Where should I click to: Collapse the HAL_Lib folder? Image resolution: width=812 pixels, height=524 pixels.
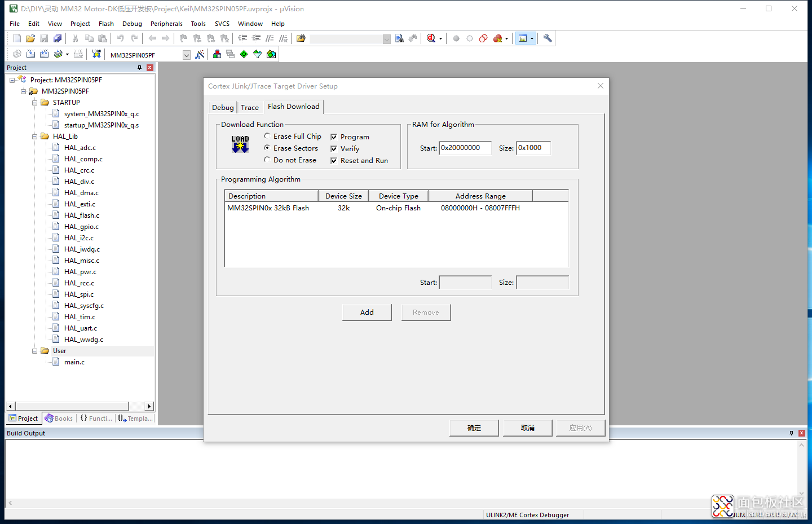point(34,136)
